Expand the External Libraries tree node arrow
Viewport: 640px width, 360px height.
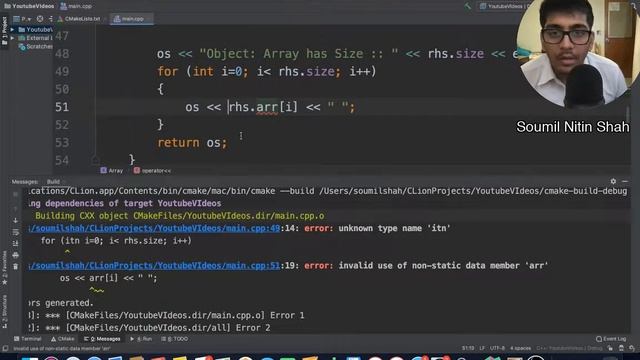[x=13, y=38]
